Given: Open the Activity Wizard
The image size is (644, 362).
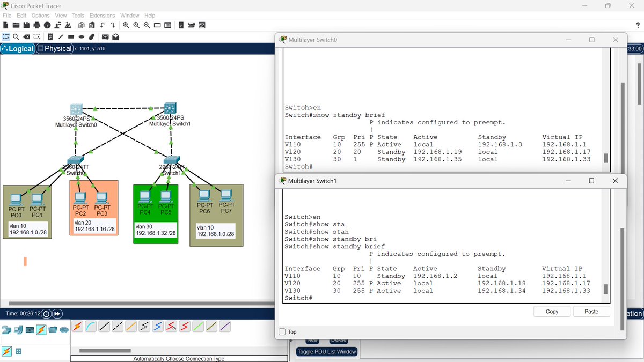Looking at the screenshot, I should point(68,25).
